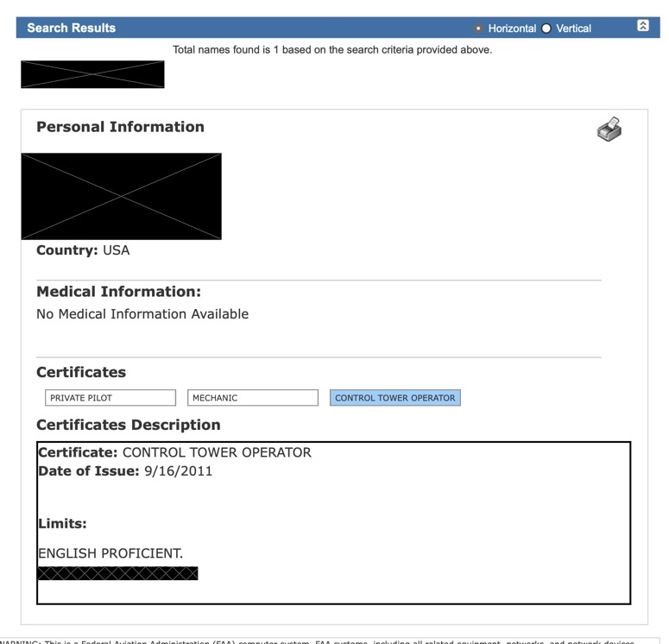Click the Search Results header title
Viewport: 669px width, 644px height.
[72, 28]
